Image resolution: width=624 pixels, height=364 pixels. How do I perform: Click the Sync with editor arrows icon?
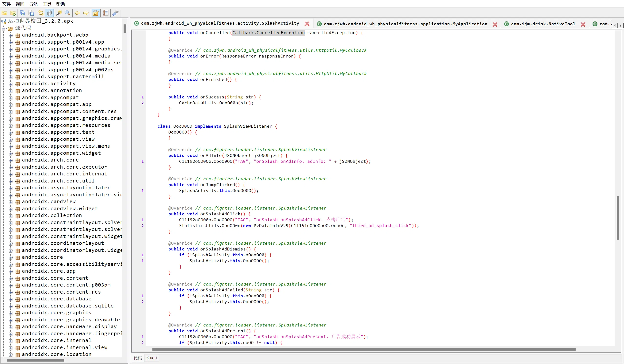(41, 13)
